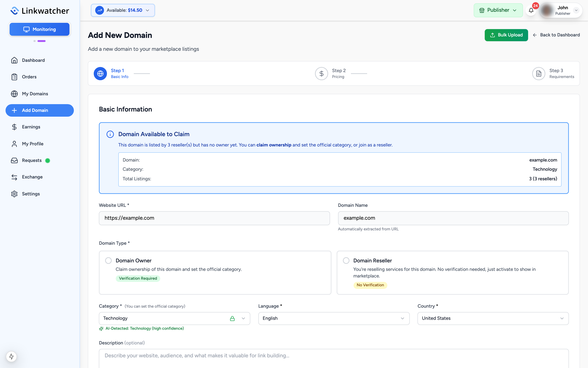Click Back to Dashboard link
Image resolution: width=588 pixels, height=368 pixels.
tap(556, 35)
